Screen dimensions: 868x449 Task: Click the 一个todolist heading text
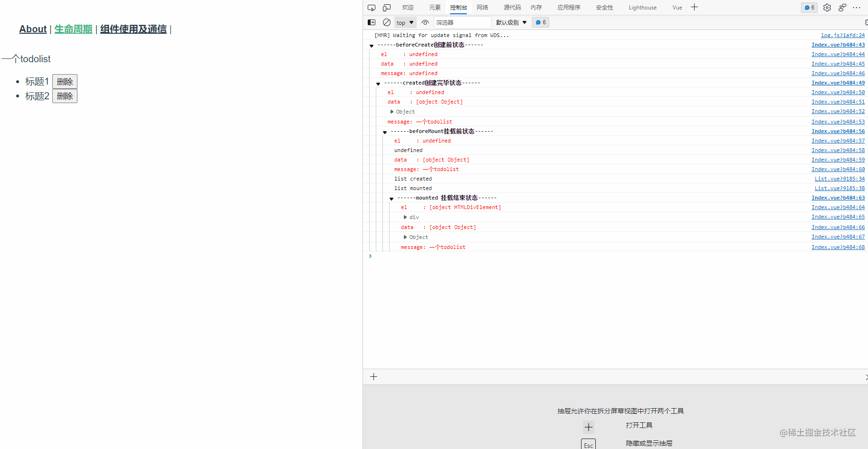point(26,59)
